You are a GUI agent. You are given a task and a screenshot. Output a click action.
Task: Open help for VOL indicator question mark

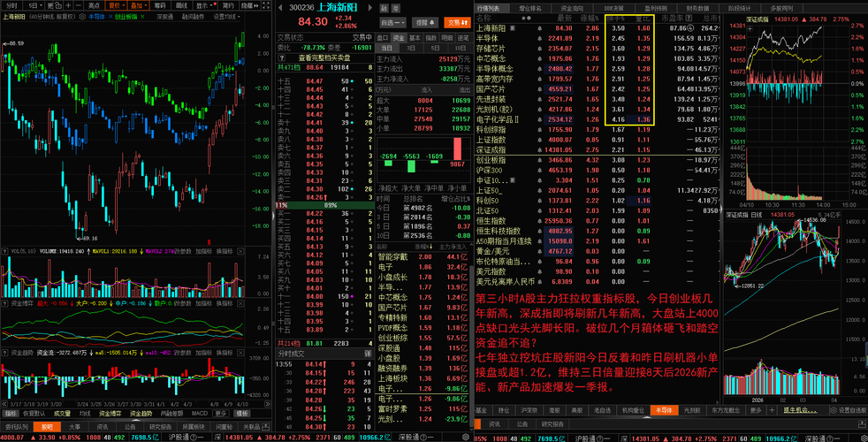4,251
